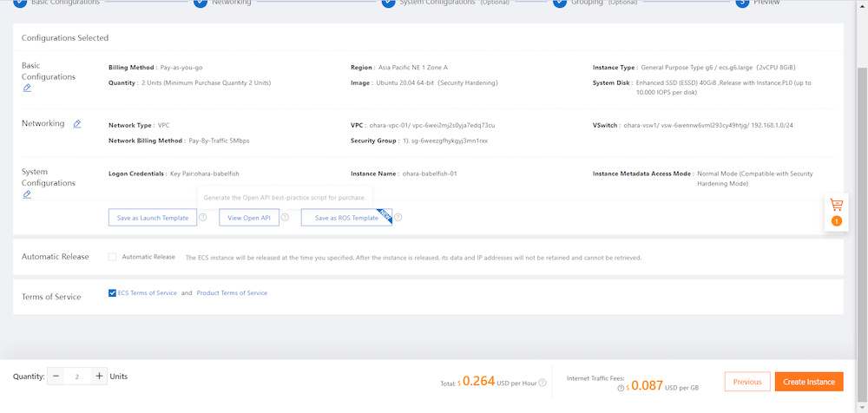The image size is (868, 413).
Task: Open the shopping cart icon
Action: (x=836, y=205)
